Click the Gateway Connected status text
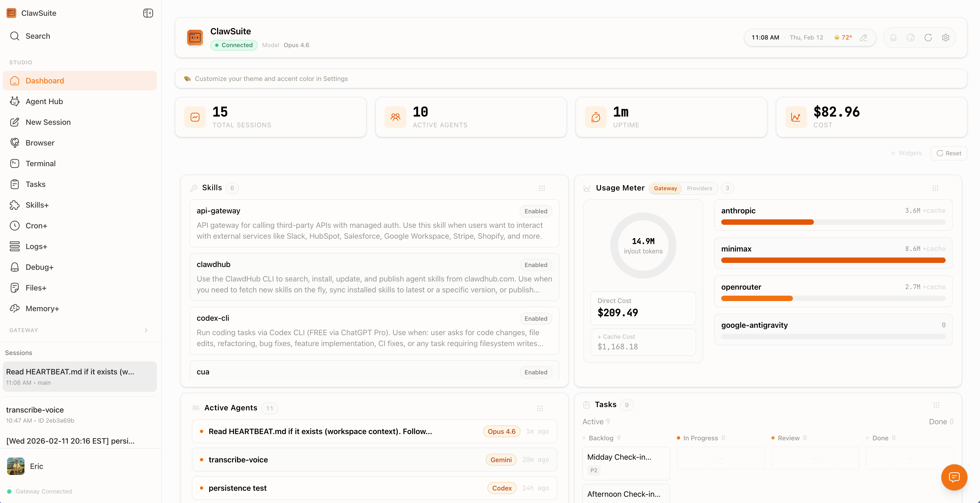Screen dimensions: 980x503 pyautogui.click(x=44, y=492)
